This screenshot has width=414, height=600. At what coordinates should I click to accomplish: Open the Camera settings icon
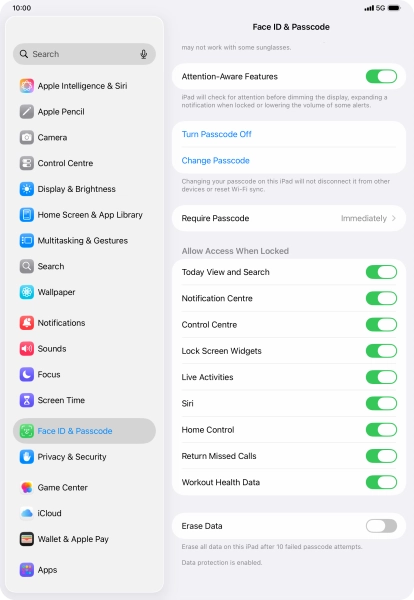click(x=26, y=137)
